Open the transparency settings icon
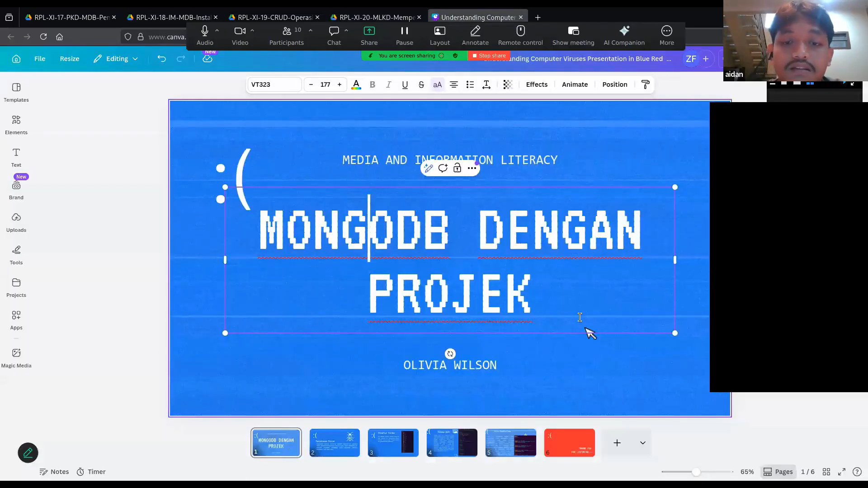This screenshot has width=868, height=488. point(508,84)
